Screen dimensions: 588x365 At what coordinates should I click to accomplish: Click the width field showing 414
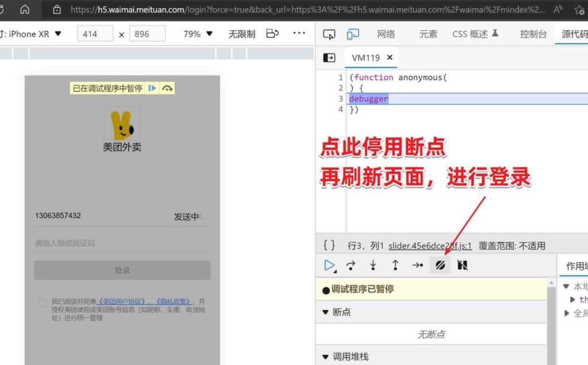click(x=95, y=34)
